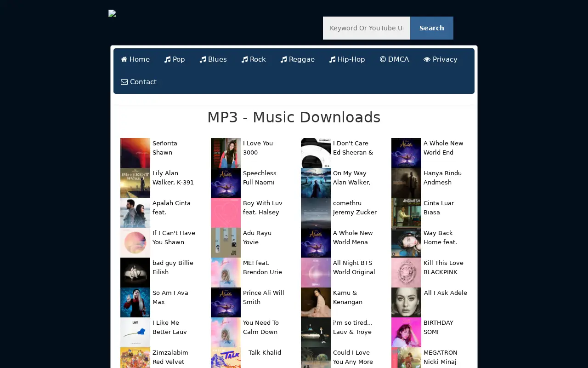Open Kamu & Kenangan song link

coord(348,297)
